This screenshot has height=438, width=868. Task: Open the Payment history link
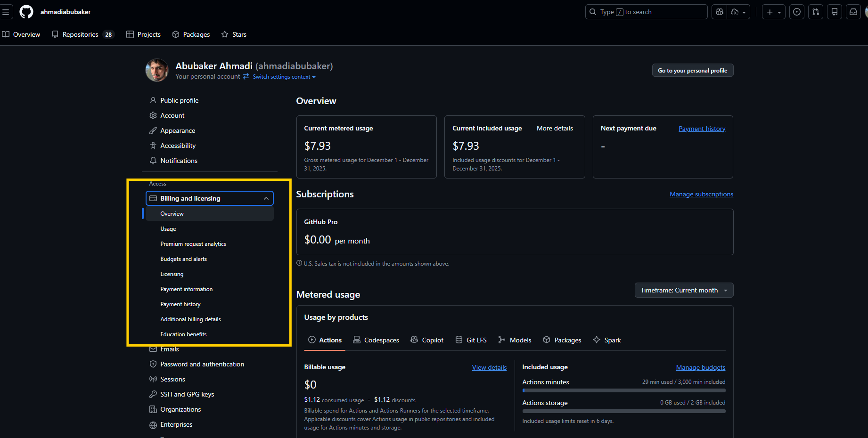pyautogui.click(x=702, y=129)
